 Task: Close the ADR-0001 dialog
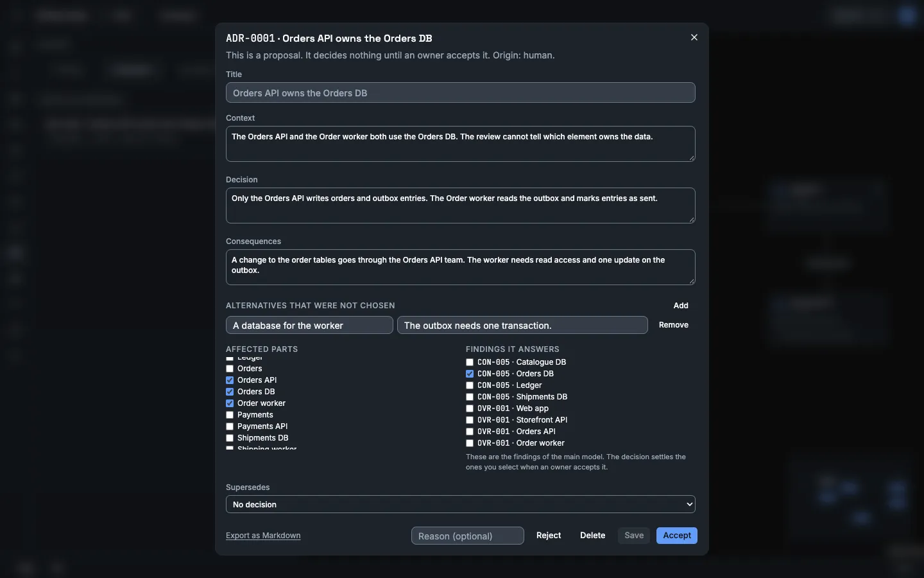694,37
